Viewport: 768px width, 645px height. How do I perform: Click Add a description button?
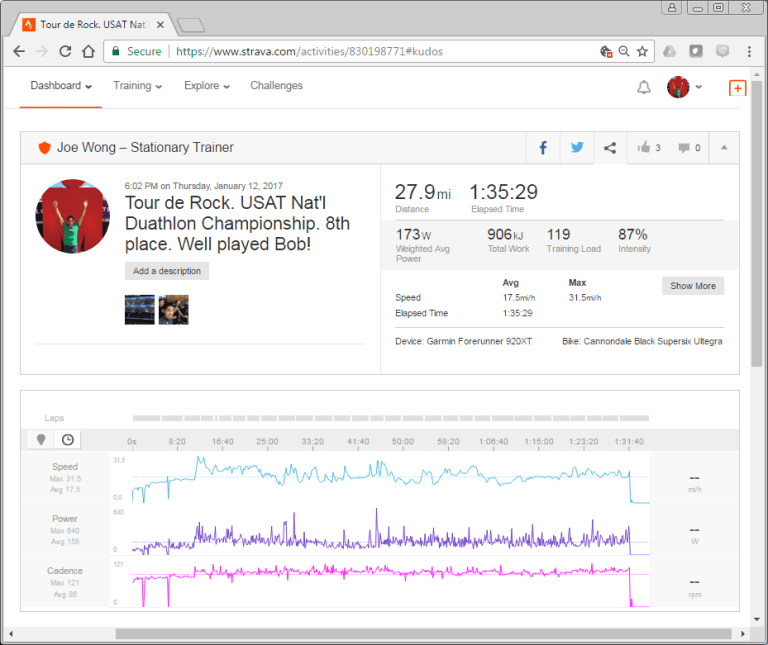167,271
